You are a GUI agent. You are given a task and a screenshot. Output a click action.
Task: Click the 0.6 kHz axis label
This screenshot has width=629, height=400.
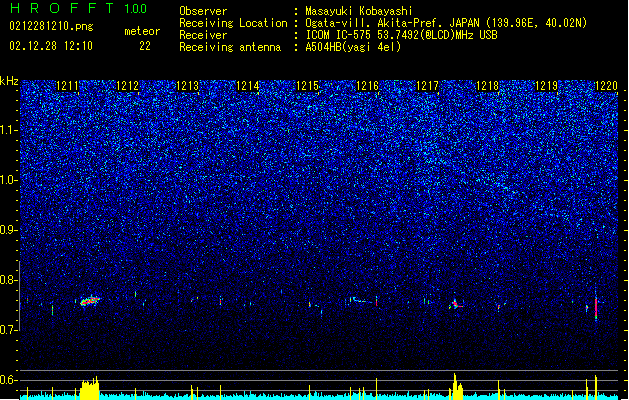click(9, 380)
